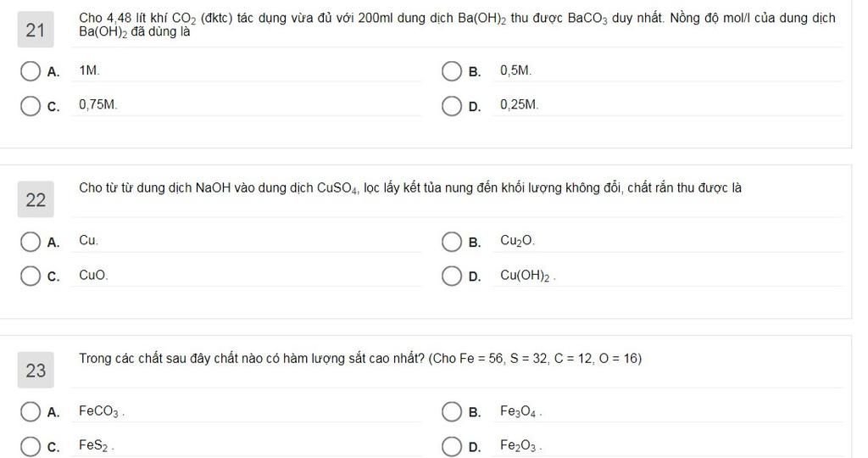868x458 pixels.
Task: Pick answer C 'CuO' for question 22
Action: coord(31,276)
